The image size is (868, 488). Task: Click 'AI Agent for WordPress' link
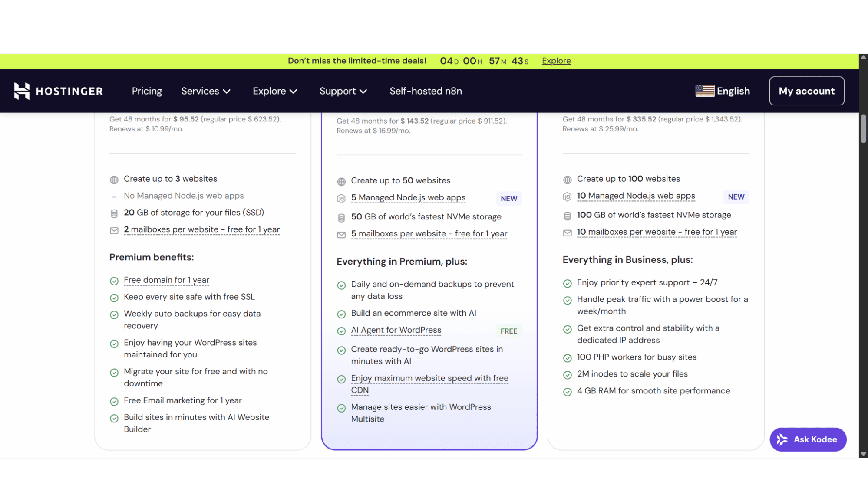(396, 330)
